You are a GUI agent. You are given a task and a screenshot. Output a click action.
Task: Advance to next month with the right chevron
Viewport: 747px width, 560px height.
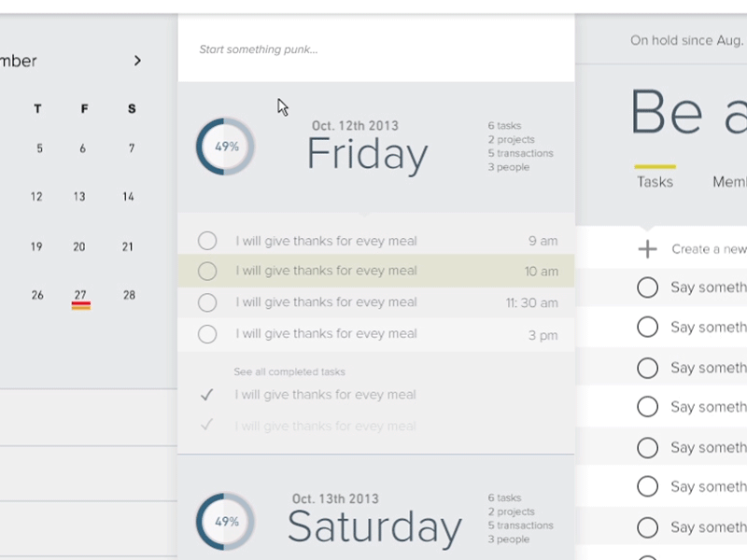(137, 60)
